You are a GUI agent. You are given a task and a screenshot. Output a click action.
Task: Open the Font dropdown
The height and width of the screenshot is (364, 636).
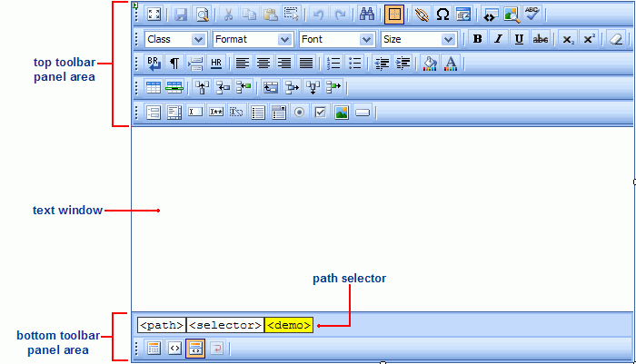[337, 39]
